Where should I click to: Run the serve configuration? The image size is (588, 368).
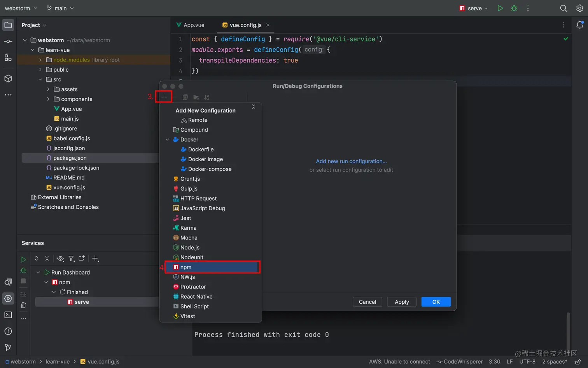(500, 8)
